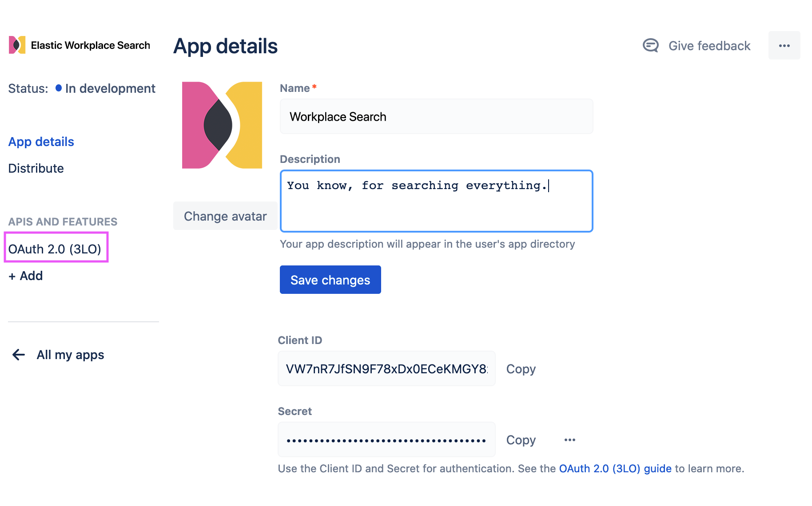Go to the Distribute sidebar page
Image resolution: width=812 pixels, height=506 pixels.
tap(36, 168)
